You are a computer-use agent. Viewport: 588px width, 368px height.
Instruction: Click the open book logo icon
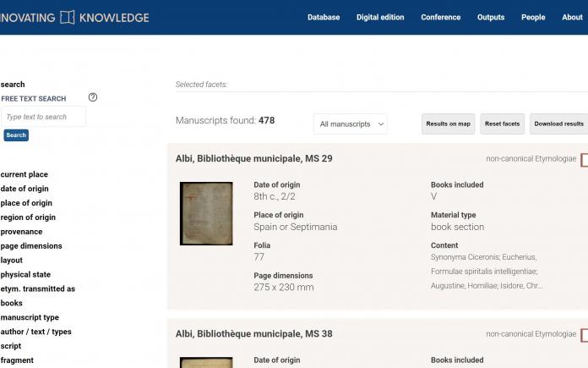click(68, 17)
